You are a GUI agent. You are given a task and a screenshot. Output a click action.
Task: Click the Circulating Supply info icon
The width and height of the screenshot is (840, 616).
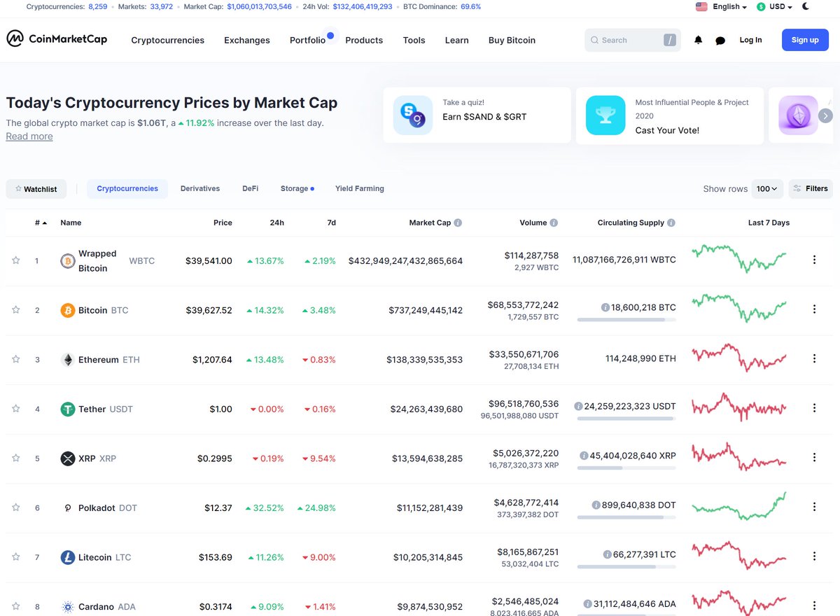click(x=671, y=223)
